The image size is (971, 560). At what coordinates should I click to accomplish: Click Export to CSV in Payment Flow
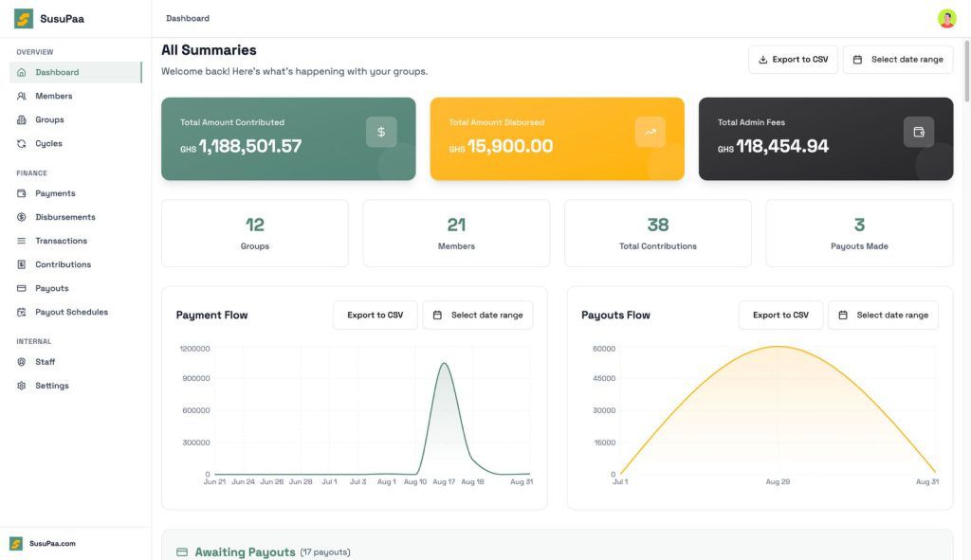(x=375, y=316)
